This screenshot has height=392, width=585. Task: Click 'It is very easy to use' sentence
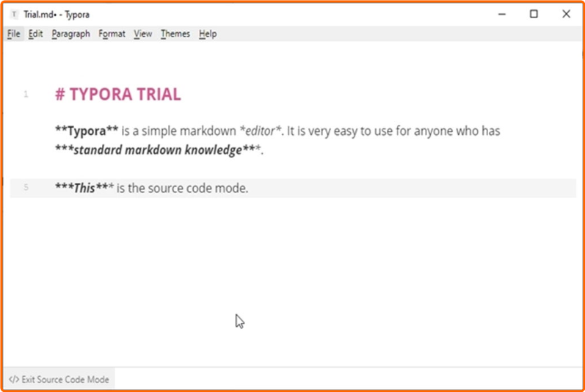point(340,131)
